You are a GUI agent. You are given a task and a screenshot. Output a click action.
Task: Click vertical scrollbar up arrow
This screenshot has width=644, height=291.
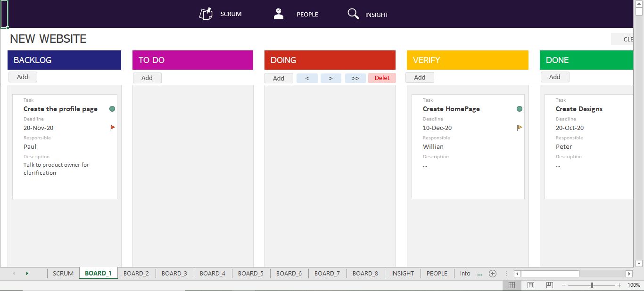tap(639, 4)
